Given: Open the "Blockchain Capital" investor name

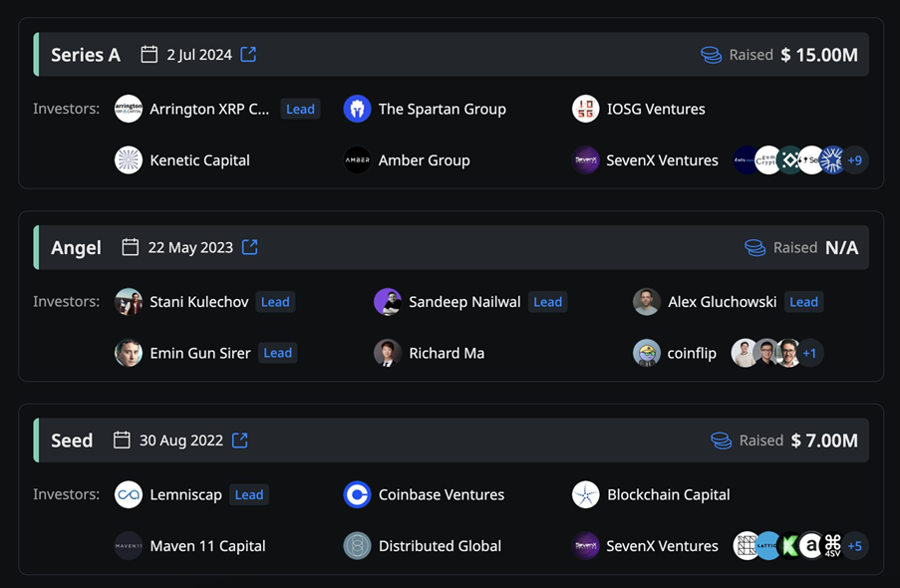Looking at the screenshot, I should click(669, 495).
